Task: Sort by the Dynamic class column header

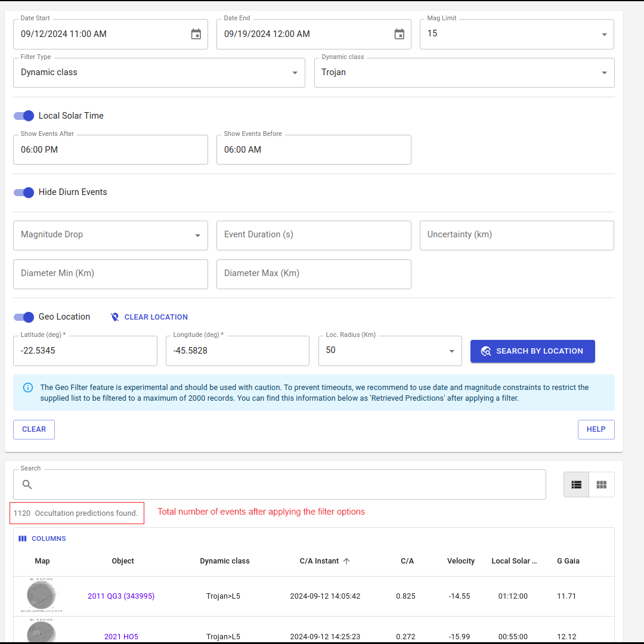Action: pos(225,561)
